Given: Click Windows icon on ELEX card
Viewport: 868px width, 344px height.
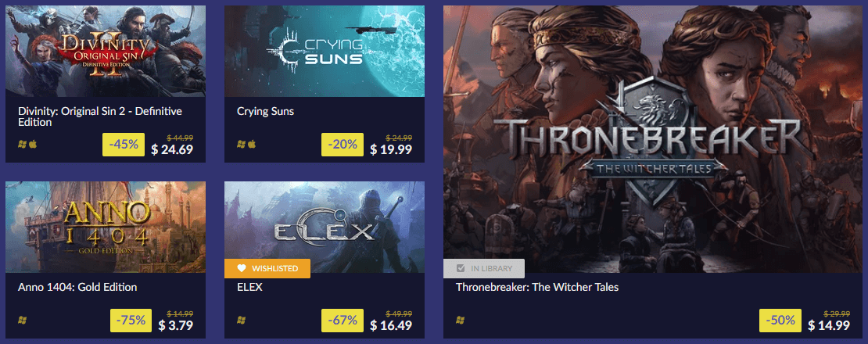Looking at the screenshot, I should (x=241, y=320).
